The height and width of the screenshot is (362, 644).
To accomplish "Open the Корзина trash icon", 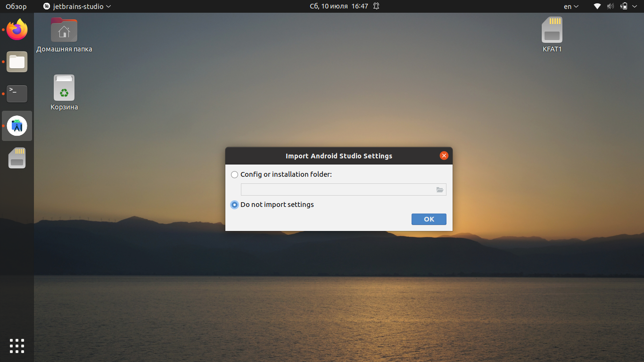I will click(64, 93).
